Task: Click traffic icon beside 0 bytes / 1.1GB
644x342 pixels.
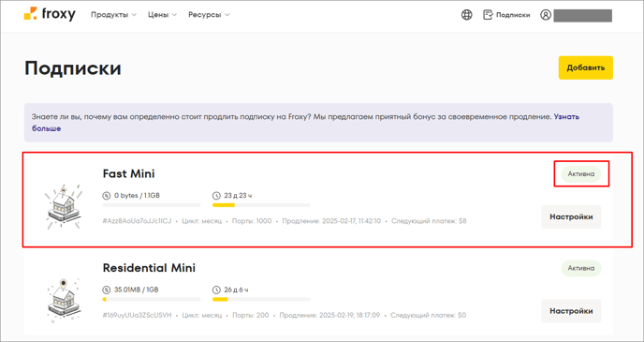Action: click(107, 196)
